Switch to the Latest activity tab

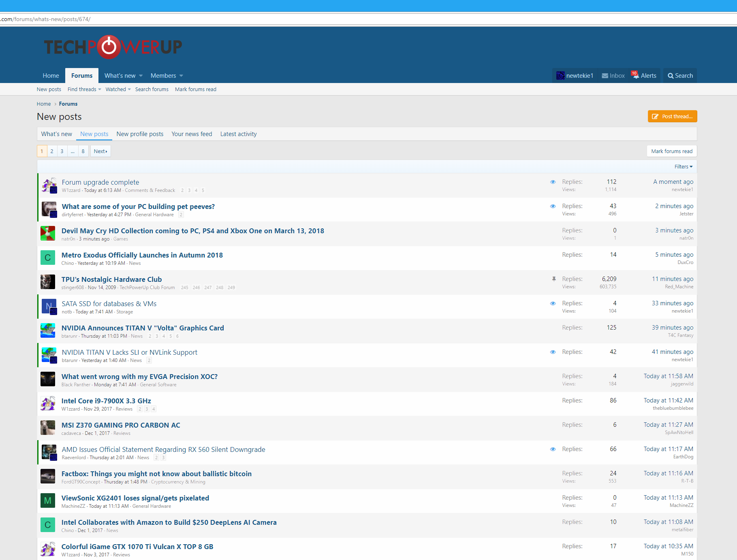coord(238,134)
